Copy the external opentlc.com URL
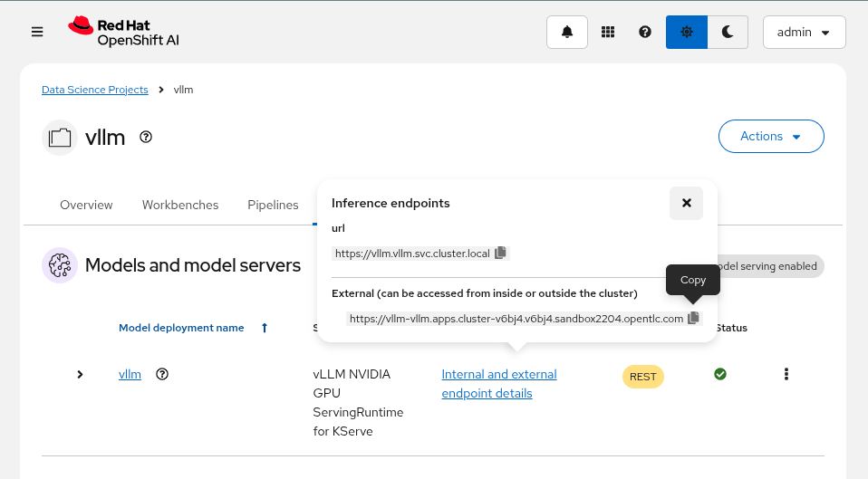This screenshot has height=479, width=868. pos(693,318)
